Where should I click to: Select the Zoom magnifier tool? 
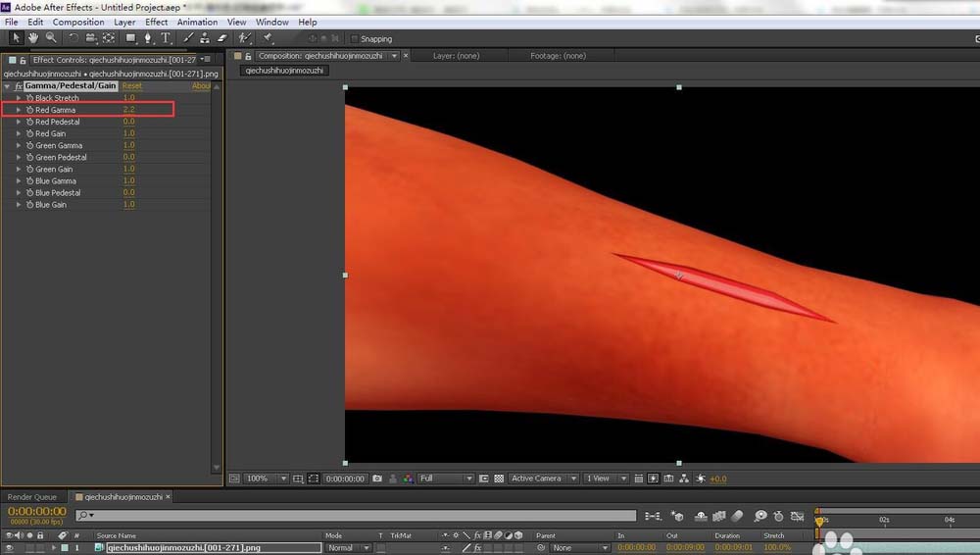pyautogui.click(x=51, y=38)
